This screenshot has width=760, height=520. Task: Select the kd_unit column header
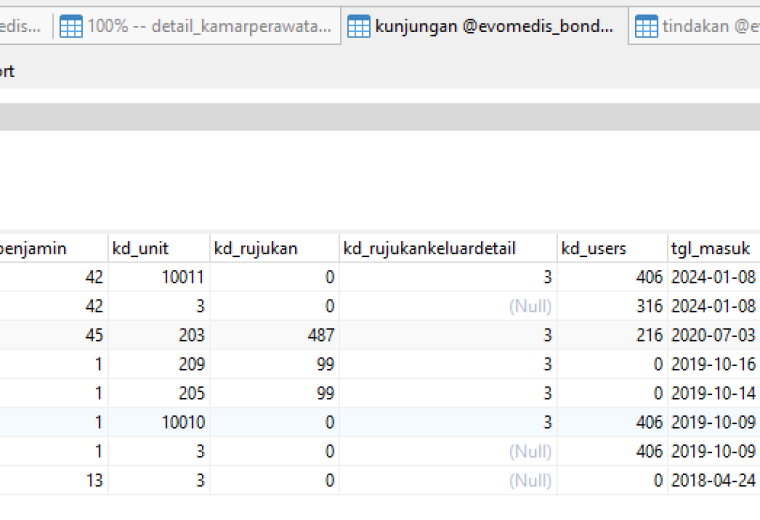[159, 248]
